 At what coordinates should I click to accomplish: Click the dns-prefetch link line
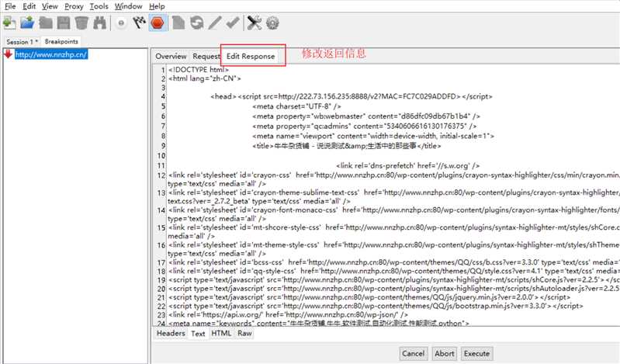click(407, 165)
